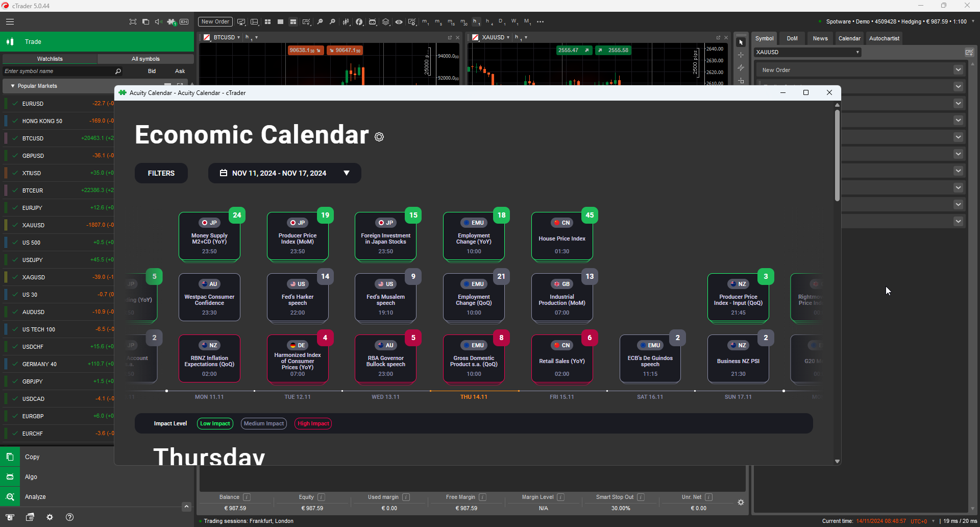Expand the left panel up-chevron button
The width and height of the screenshot is (980, 527).
click(186, 507)
